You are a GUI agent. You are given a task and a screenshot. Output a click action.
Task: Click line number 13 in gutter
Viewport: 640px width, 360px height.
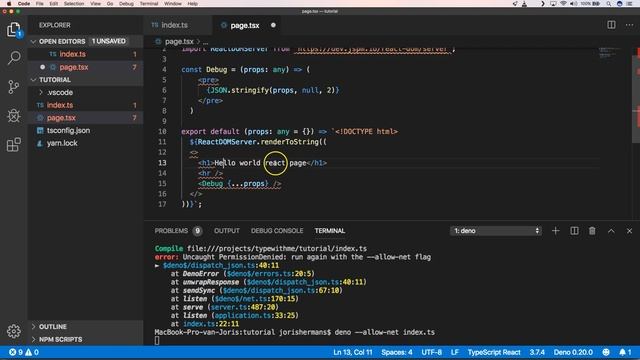162,163
